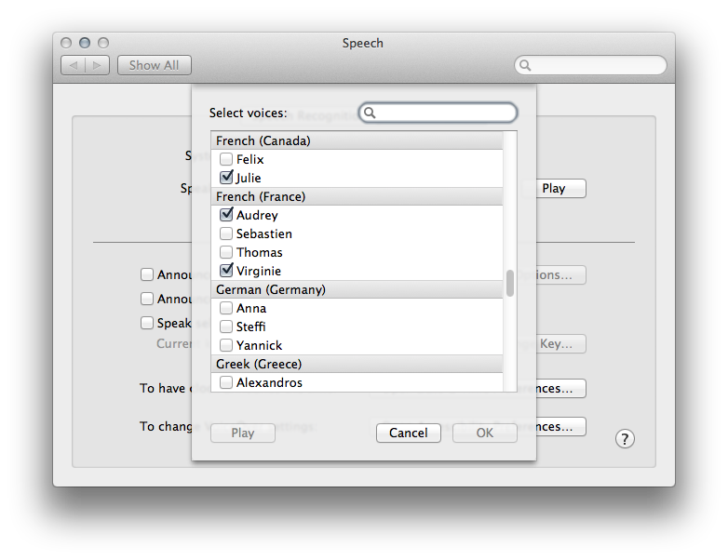This screenshot has height=560, width=728.
Task: Enable the Yannick voice
Action: pos(226,345)
